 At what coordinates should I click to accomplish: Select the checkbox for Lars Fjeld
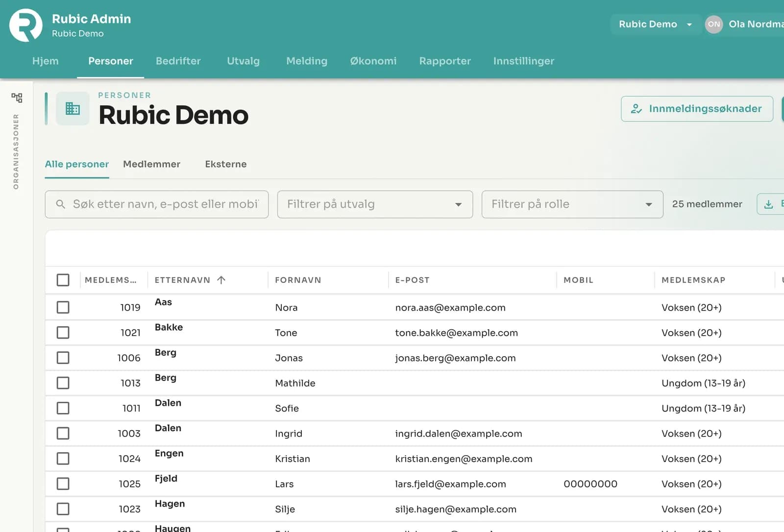63,484
